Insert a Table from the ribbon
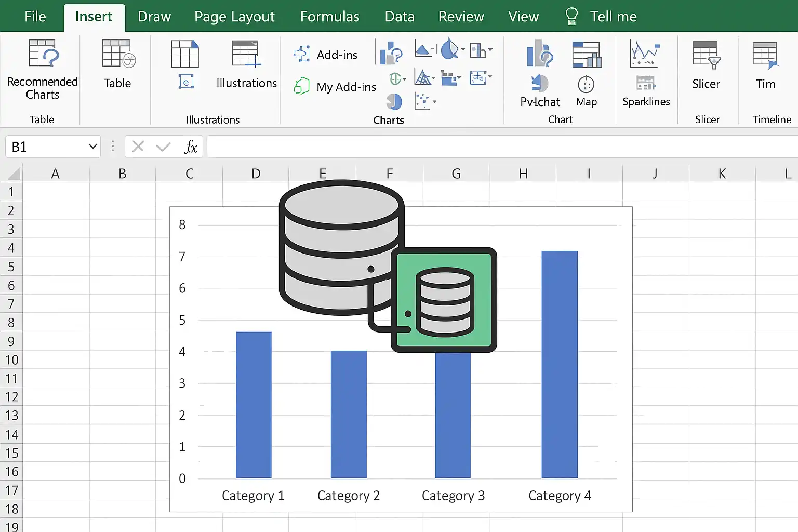Image resolution: width=798 pixels, height=532 pixels. (x=117, y=64)
